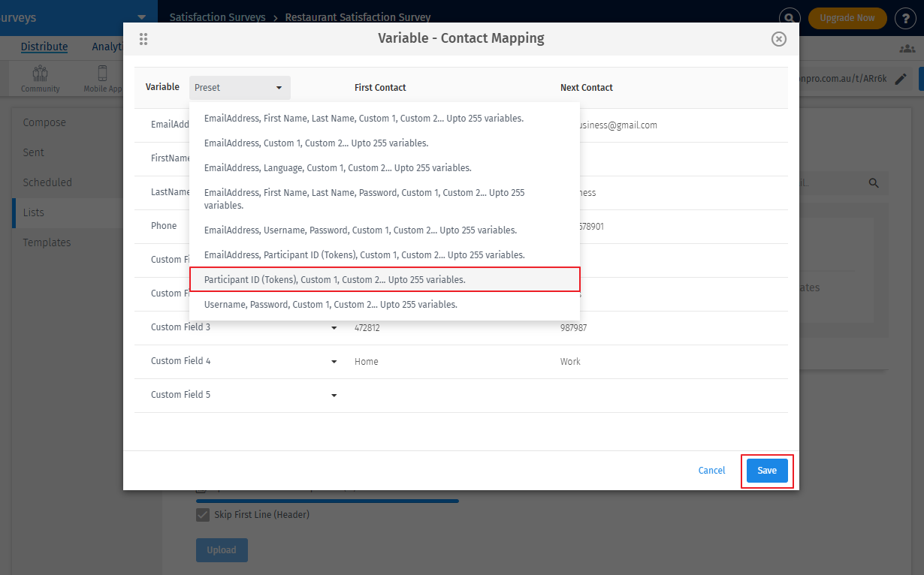Click Next Contact value Work
This screenshot has width=924, height=575.
coord(570,362)
